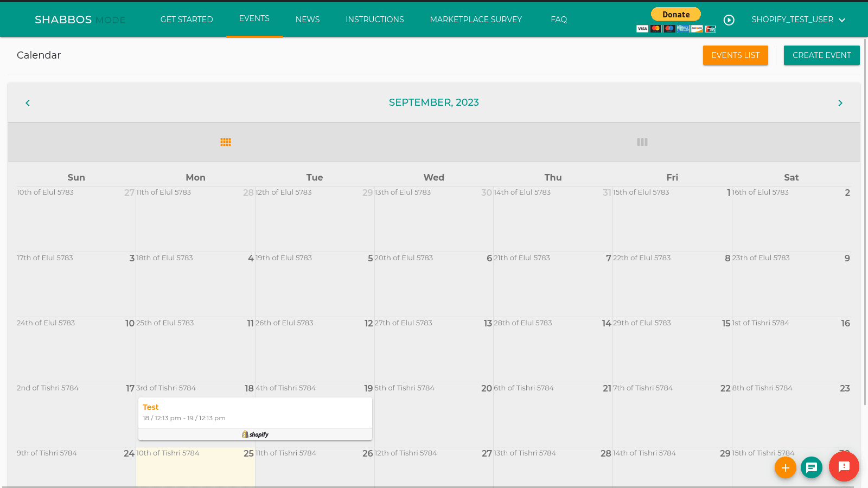Click the play circle icon in header

click(x=729, y=20)
